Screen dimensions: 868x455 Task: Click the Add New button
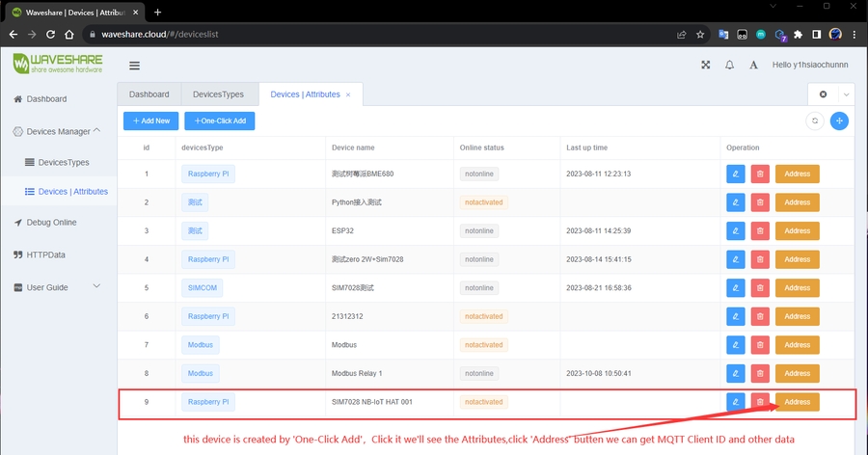[150, 120]
